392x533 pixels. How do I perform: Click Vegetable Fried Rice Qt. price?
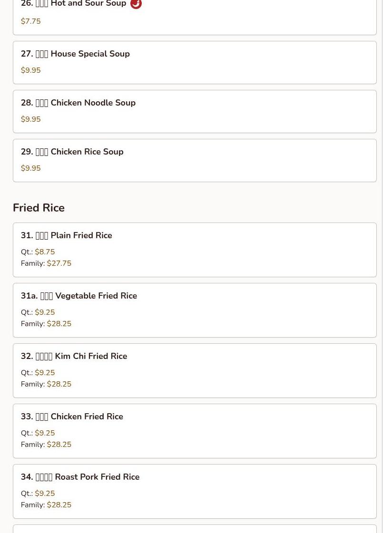[x=45, y=312]
